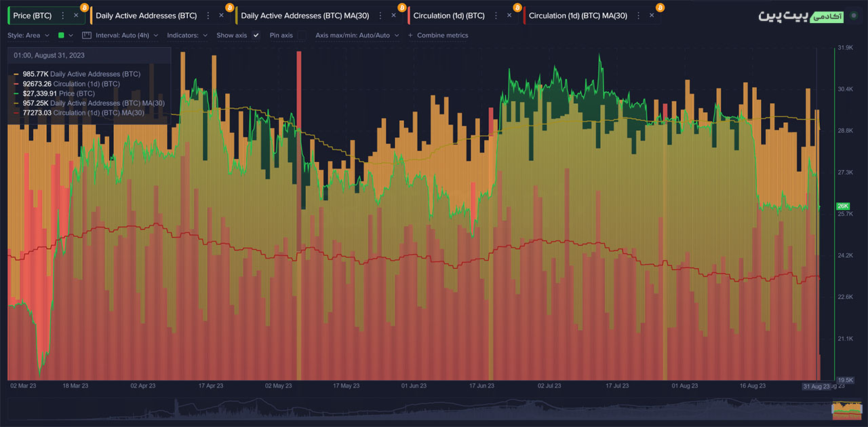
Task: Click the '17 May 23' date axis label
Action: 346,386
